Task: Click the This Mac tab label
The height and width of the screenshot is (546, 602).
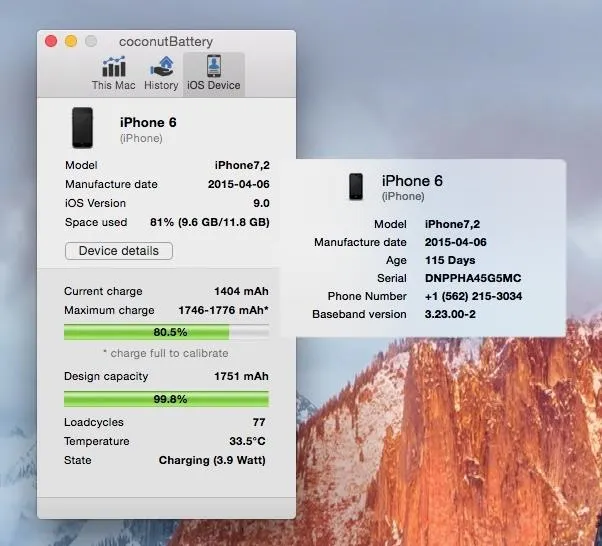Action: coord(114,85)
